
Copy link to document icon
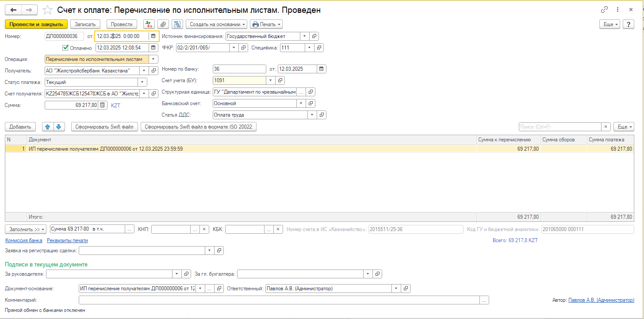coord(604,10)
